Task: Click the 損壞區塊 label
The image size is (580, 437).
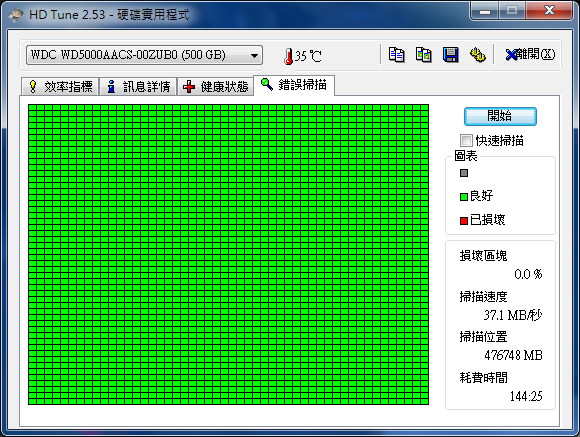Action: (483, 256)
